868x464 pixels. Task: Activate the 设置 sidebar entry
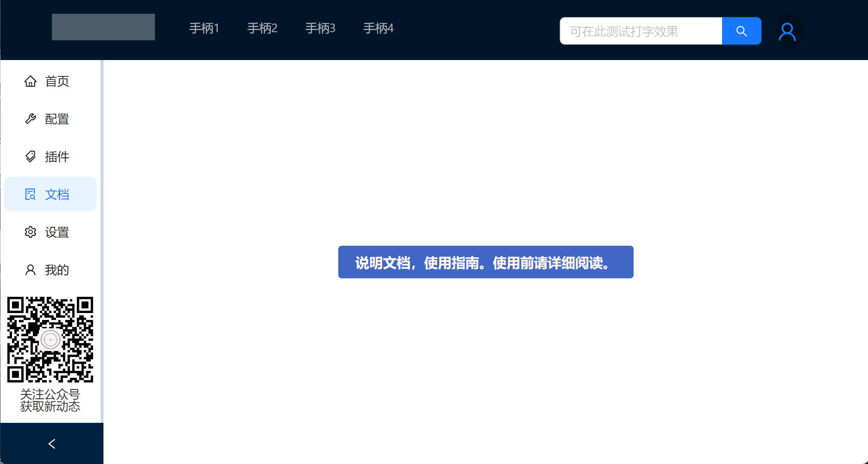click(x=56, y=232)
